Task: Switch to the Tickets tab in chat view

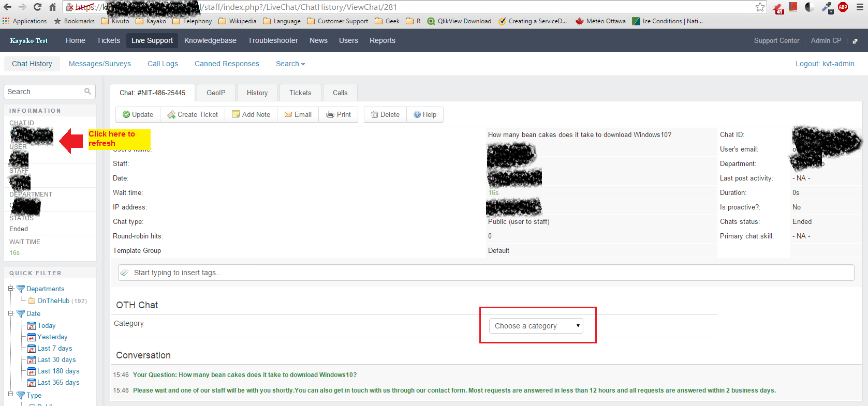Action: (300, 93)
